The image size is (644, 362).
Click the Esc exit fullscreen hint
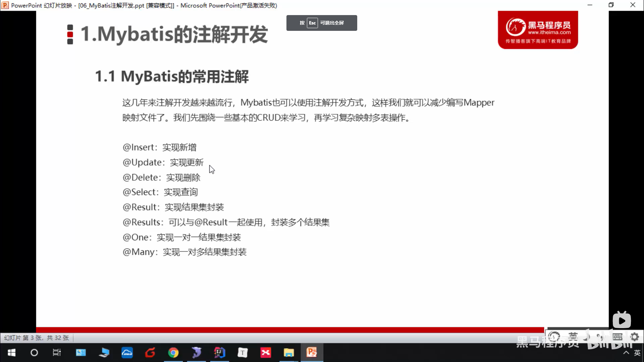pos(322,23)
